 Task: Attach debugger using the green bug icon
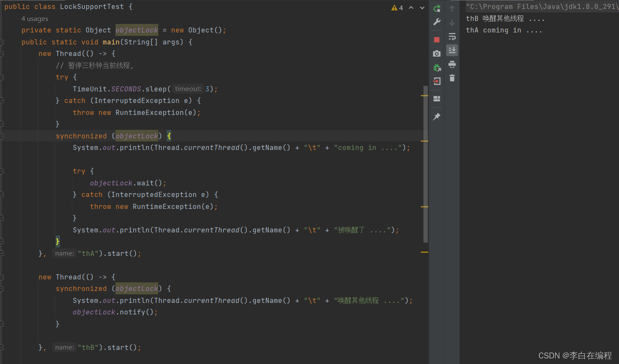click(437, 68)
